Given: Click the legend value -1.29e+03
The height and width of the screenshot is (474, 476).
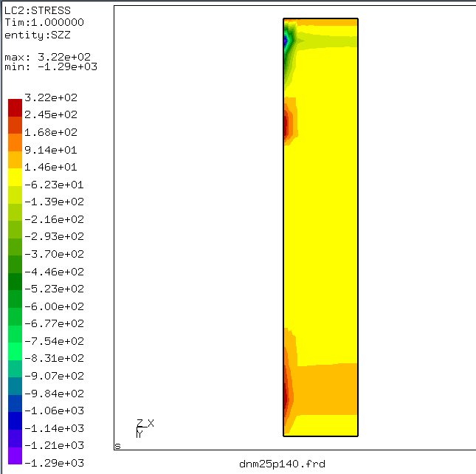Looking at the screenshot, I should 54,462.
